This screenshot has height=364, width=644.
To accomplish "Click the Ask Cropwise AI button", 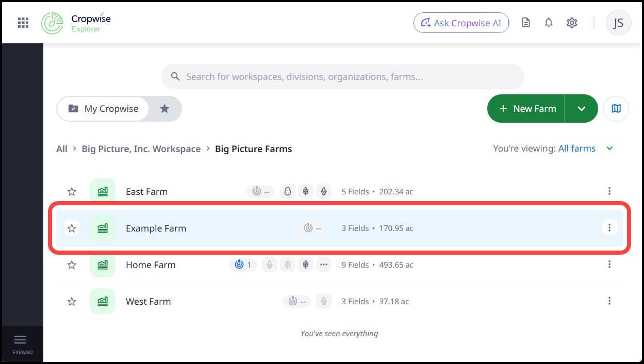I will pos(461,23).
